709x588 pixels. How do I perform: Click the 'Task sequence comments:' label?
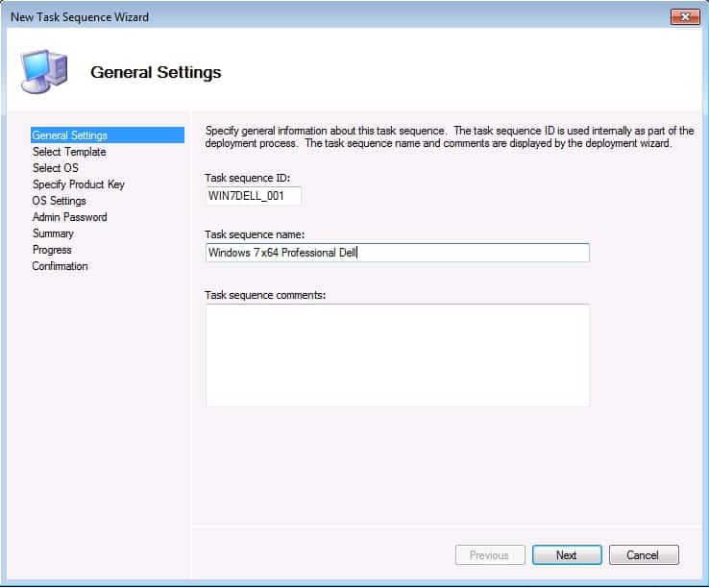[x=265, y=295]
